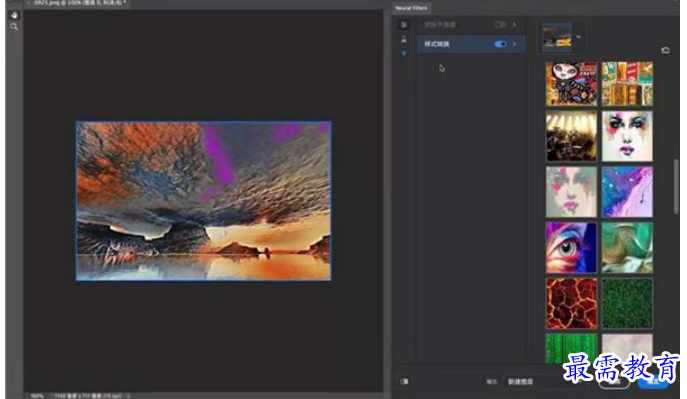Toggle original preview icon at panel bottom
This screenshot has height=399, width=687.
click(404, 381)
